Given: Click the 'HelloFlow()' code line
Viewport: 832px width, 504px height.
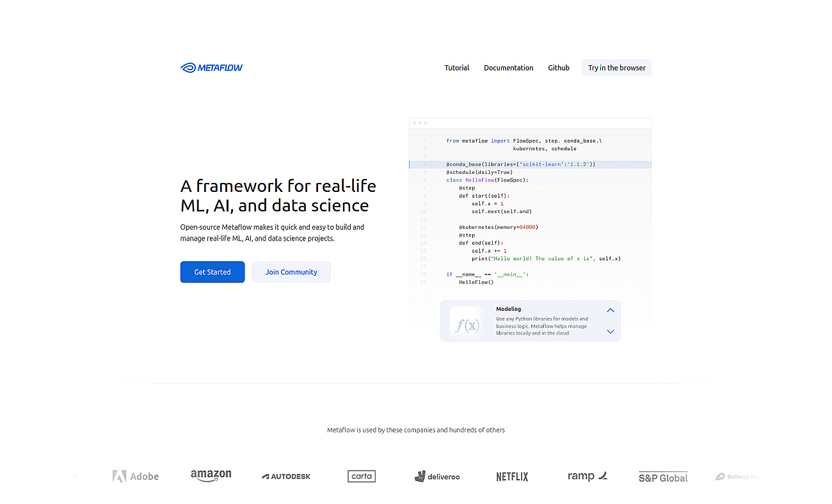Looking at the screenshot, I should [476, 282].
